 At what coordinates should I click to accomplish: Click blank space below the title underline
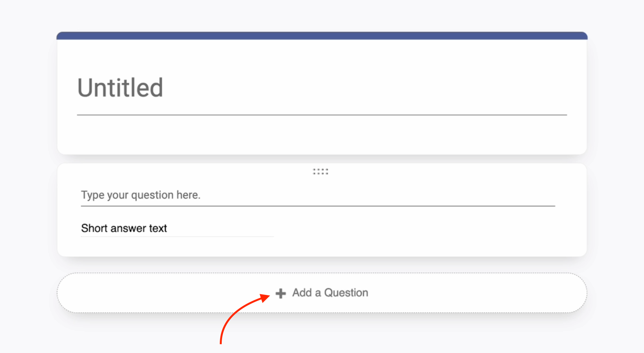coord(322,135)
